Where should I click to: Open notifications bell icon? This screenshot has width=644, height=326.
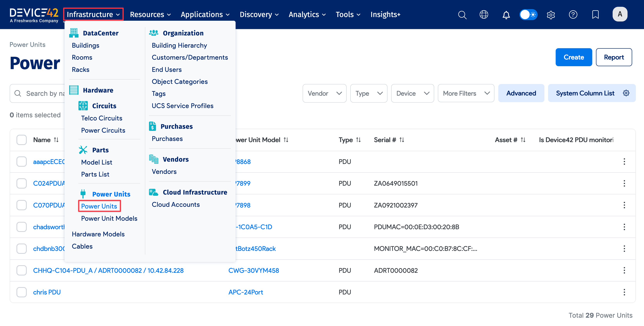click(506, 15)
